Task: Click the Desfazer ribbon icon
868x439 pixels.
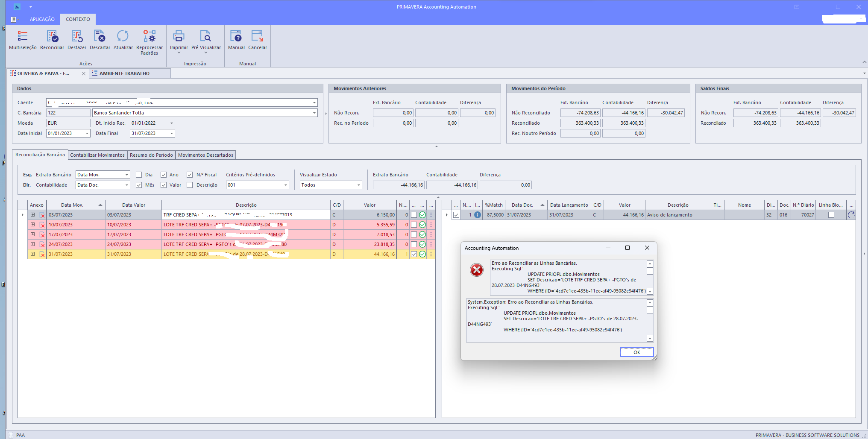Action: [x=77, y=37]
